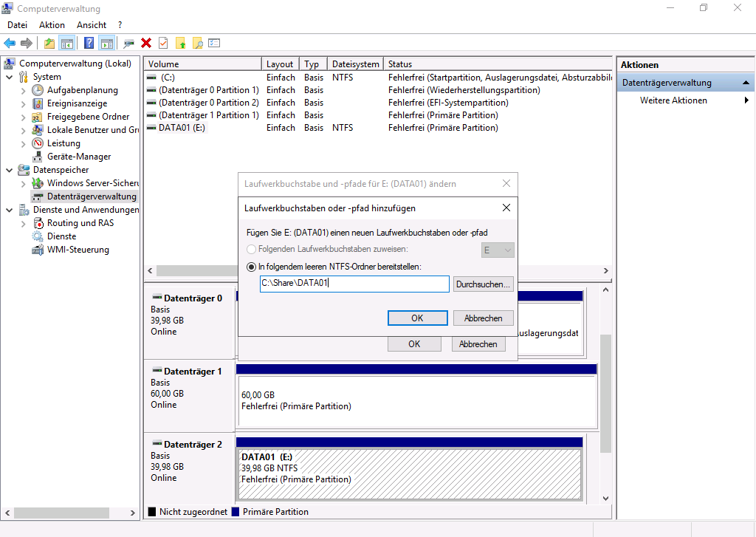This screenshot has width=756, height=537.
Task: Click the blue Back arrow in toolbar
Action: [10, 43]
